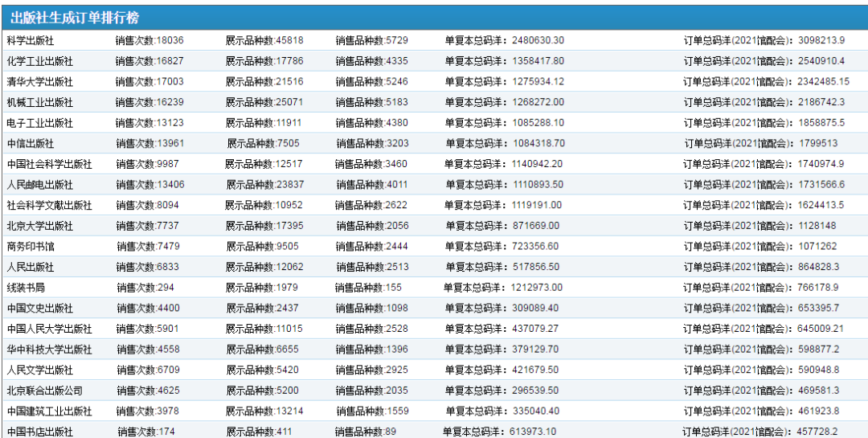
Task: Click 中国人民大学出版社 publisher name
Action: pyautogui.click(x=50, y=329)
